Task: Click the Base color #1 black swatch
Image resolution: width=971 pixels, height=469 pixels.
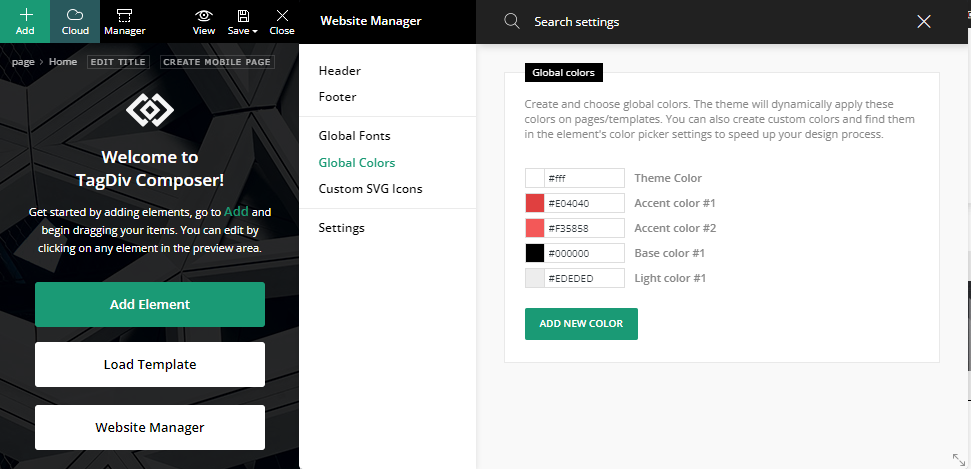Action: [x=534, y=253]
